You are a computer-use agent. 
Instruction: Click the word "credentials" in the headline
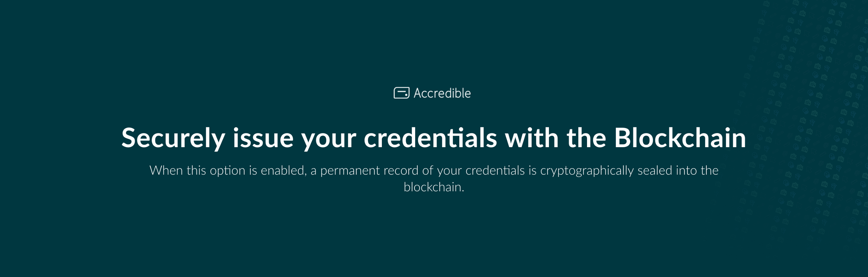pos(430,138)
